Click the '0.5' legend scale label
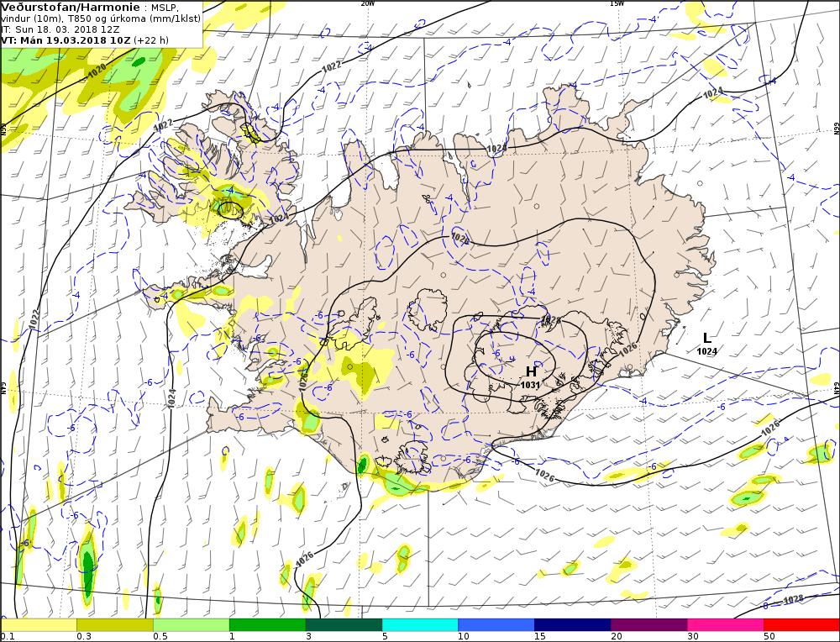The height and width of the screenshot is (642, 840). coord(160,637)
